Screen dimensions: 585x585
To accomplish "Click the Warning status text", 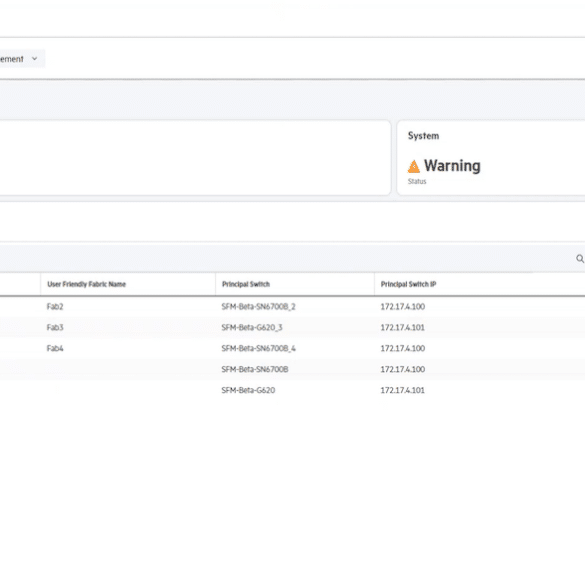I will pyautogui.click(x=452, y=166).
